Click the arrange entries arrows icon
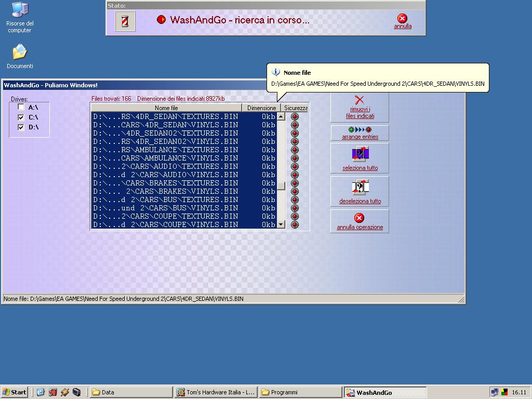The width and height of the screenshot is (532, 399). (x=360, y=129)
